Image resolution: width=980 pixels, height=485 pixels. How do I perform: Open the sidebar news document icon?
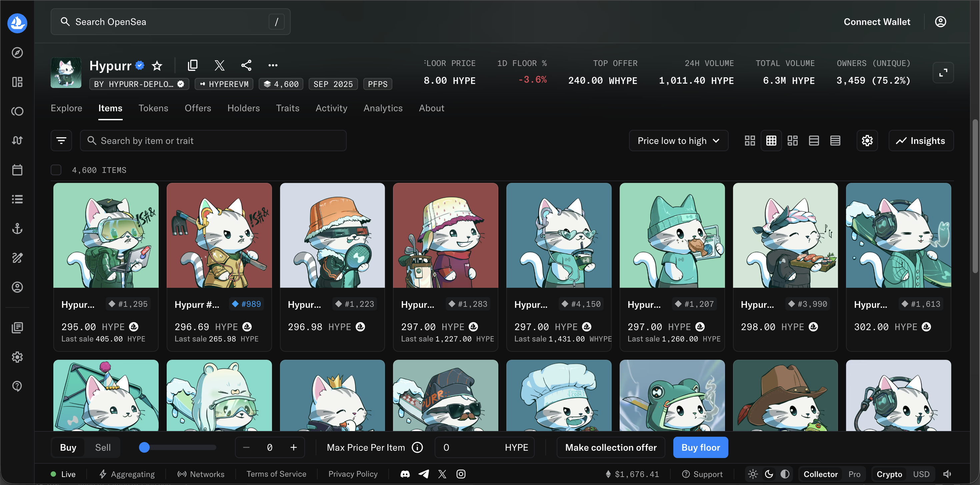pos(17,328)
